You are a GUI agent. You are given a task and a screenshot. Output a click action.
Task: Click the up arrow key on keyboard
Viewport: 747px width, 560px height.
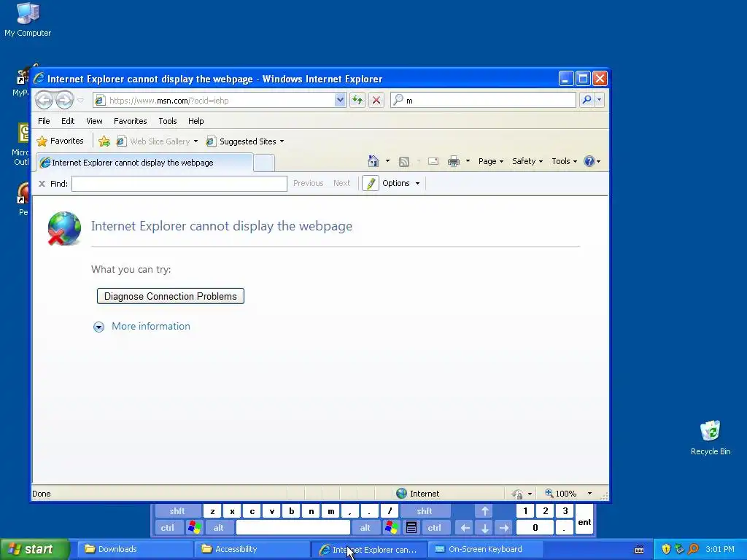484,511
